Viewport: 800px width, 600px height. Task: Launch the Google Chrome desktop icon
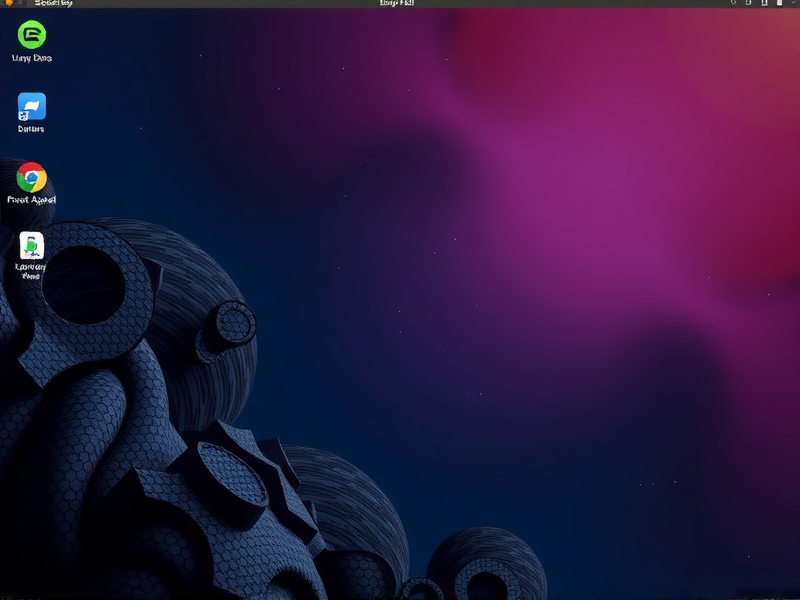32,178
